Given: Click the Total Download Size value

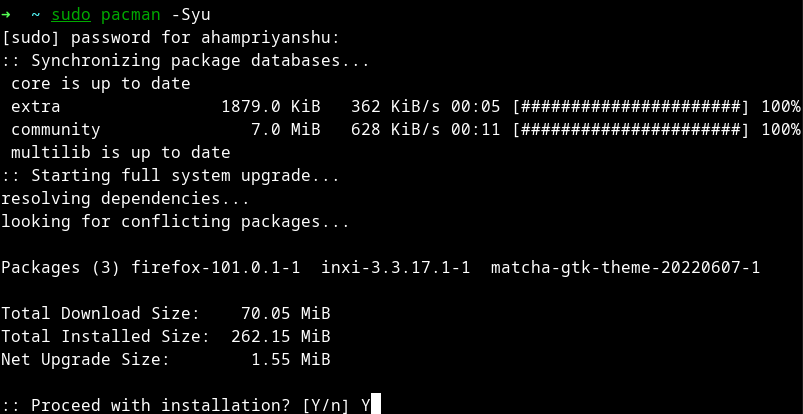Looking at the screenshot, I should click(285, 313).
